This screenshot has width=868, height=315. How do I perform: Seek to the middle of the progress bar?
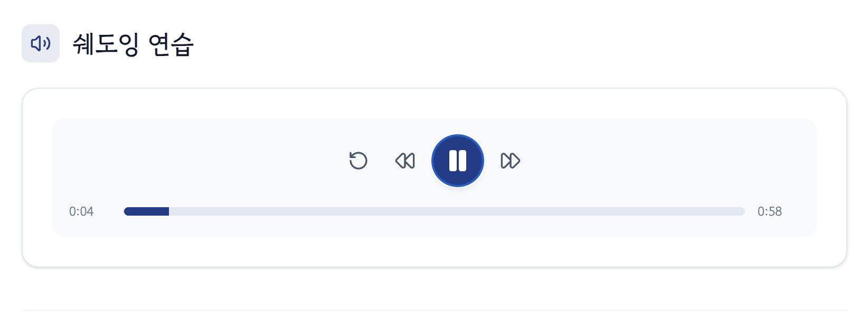coord(434,211)
